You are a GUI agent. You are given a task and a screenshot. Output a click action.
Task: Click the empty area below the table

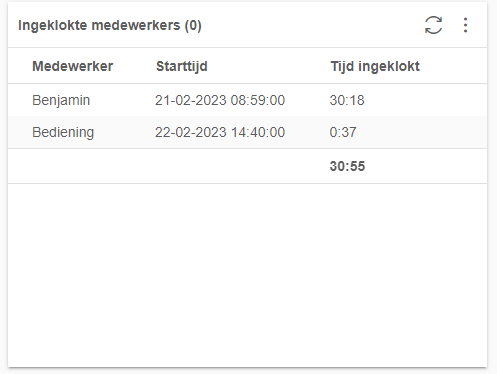point(247,275)
